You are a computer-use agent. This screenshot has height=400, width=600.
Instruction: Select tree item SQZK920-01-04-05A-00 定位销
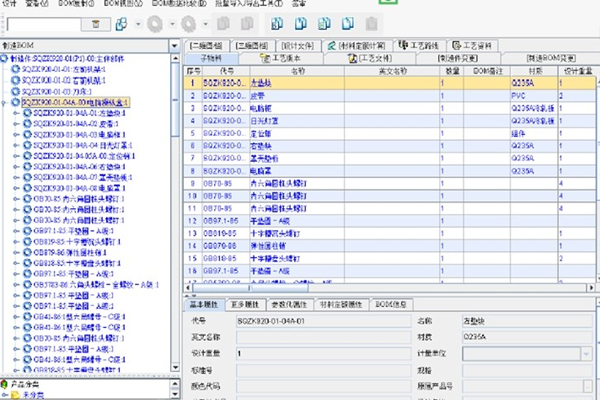(x=84, y=156)
